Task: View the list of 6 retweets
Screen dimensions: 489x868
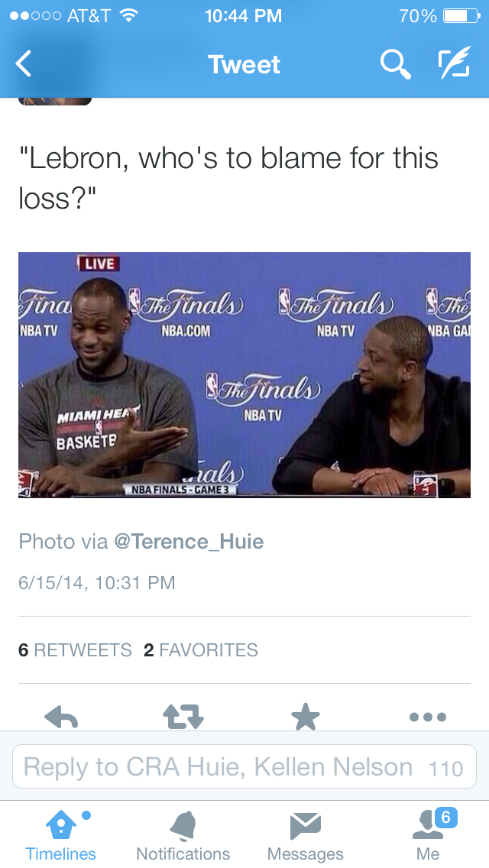Action: tap(75, 649)
